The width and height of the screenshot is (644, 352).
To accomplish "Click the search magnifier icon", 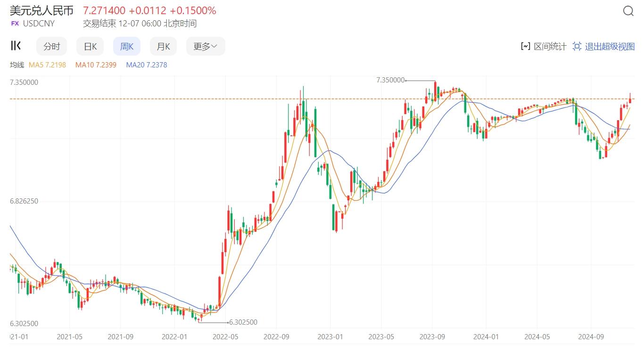I will click(628, 11).
